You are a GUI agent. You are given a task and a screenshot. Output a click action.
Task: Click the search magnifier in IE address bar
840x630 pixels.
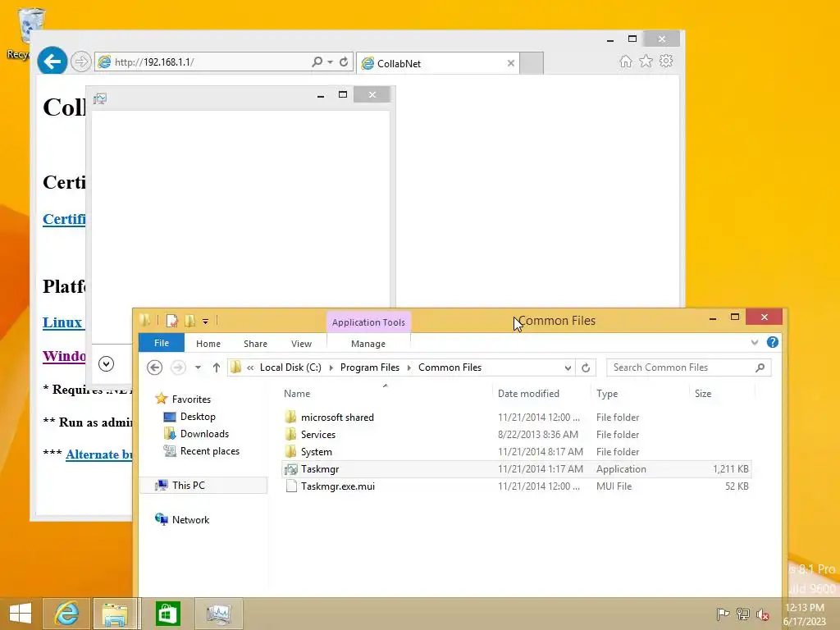pyautogui.click(x=317, y=62)
